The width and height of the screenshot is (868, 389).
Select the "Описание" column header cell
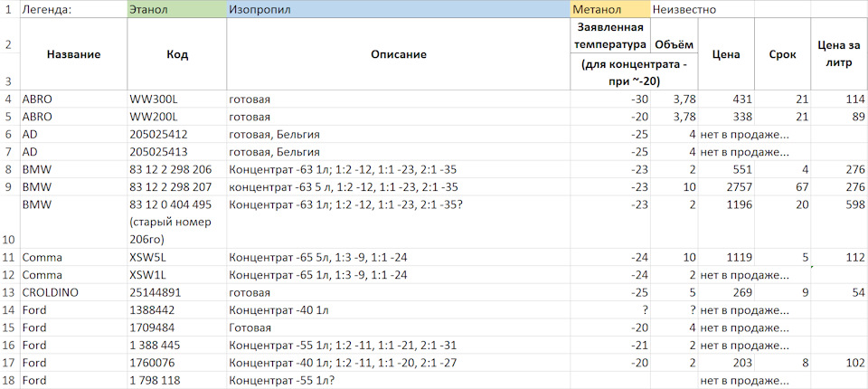point(398,54)
